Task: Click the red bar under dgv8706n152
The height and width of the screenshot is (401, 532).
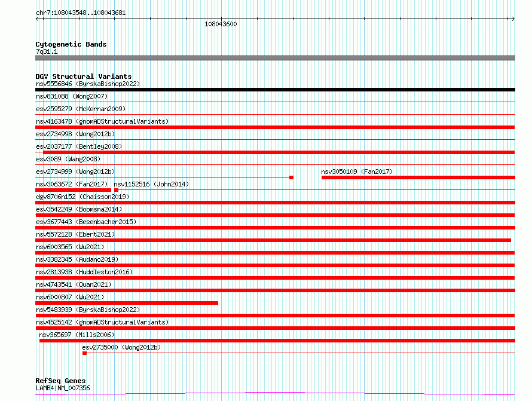Action: (275, 203)
